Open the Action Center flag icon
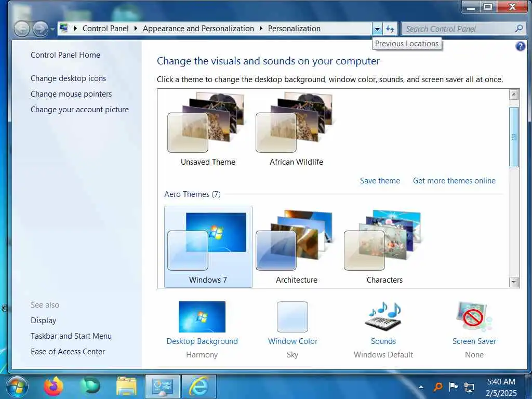The width and height of the screenshot is (532, 399). pos(453,387)
